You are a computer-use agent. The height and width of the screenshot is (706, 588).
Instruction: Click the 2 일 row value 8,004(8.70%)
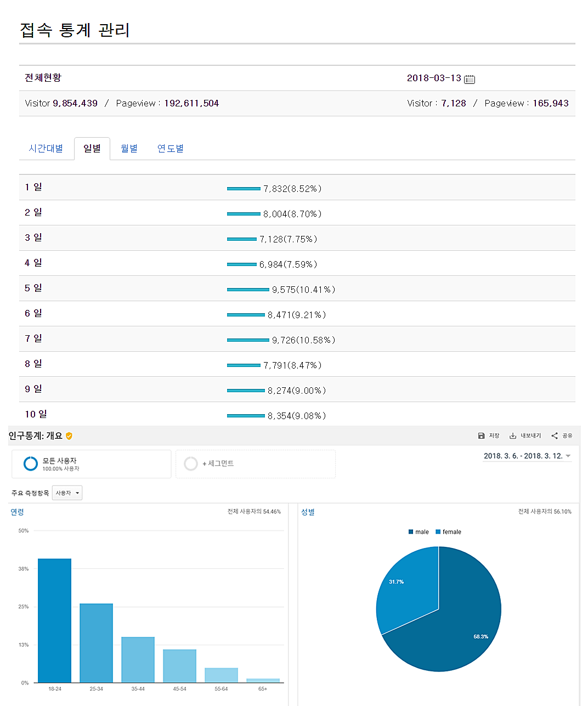pyautogui.click(x=292, y=214)
